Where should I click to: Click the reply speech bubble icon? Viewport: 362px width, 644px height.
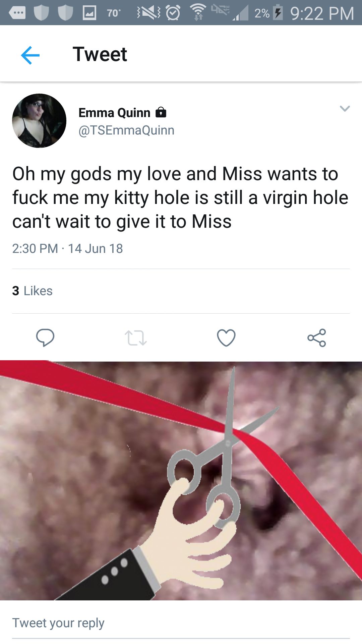[x=45, y=337]
